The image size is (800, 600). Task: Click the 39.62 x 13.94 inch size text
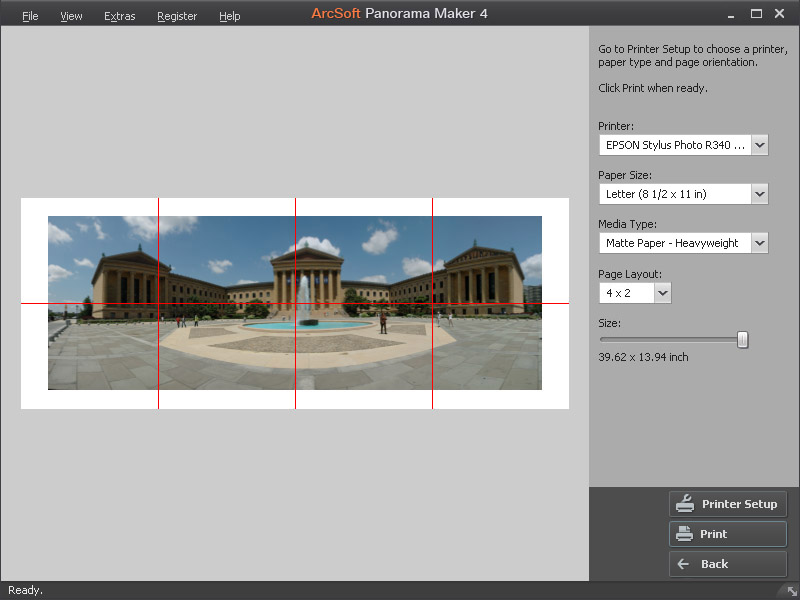[x=643, y=357]
